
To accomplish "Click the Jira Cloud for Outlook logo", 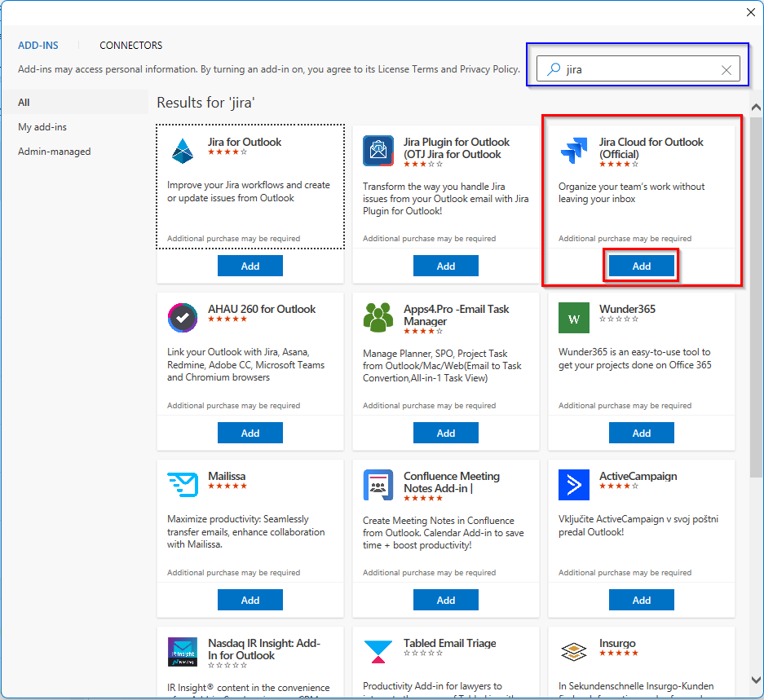I will pyautogui.click(x=574, y=151).
